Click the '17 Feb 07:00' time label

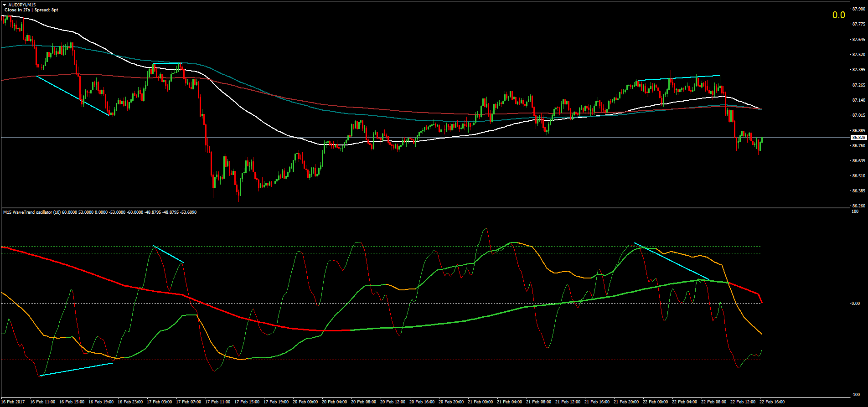pyautogui.click(x=188, y=402)
